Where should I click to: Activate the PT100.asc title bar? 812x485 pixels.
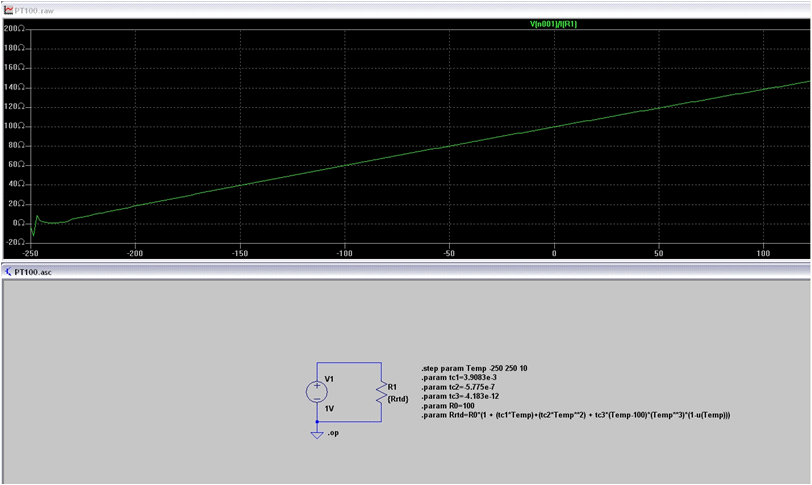point(406,272)
